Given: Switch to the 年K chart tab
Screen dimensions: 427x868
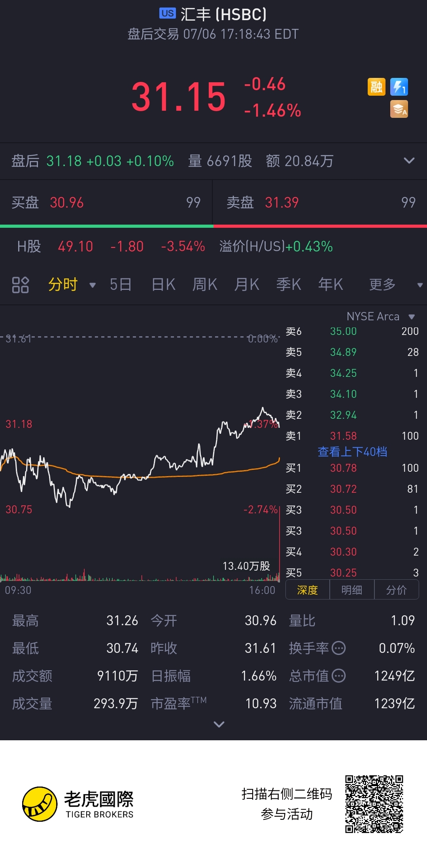Looking at the screenshot, I should [331, 285].
